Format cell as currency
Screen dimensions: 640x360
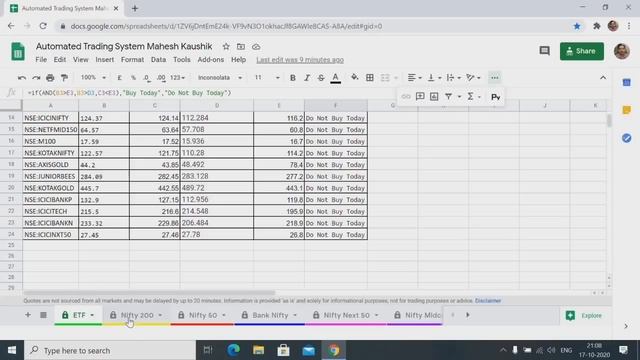click(x=119, y=78)
